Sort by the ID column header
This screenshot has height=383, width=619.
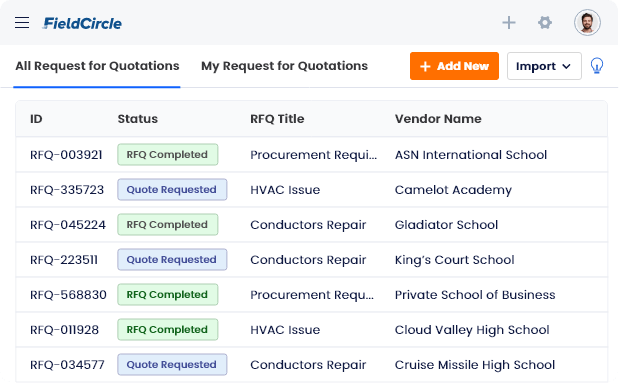click(36, 119)
